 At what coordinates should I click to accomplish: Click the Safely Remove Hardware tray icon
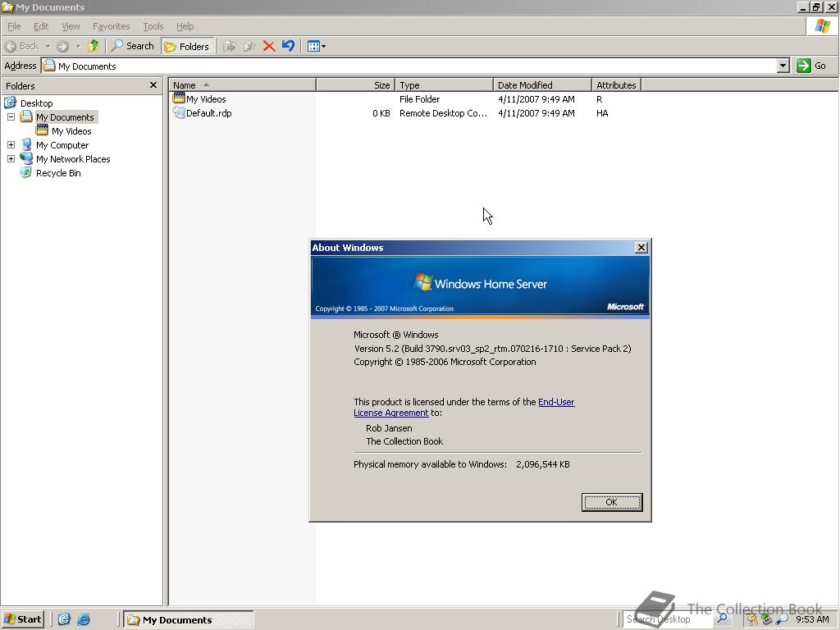coord(767,619)
